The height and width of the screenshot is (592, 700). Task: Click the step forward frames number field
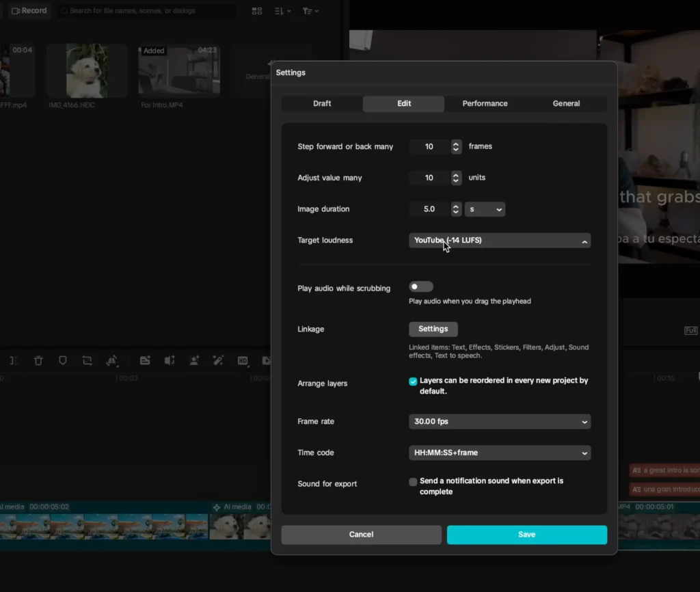pos(429,146)
